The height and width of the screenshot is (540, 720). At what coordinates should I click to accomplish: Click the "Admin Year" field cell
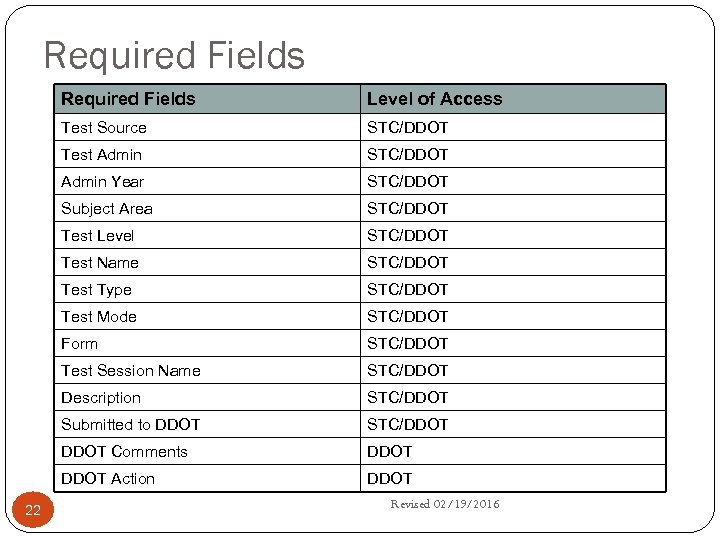tap(102, 182)
